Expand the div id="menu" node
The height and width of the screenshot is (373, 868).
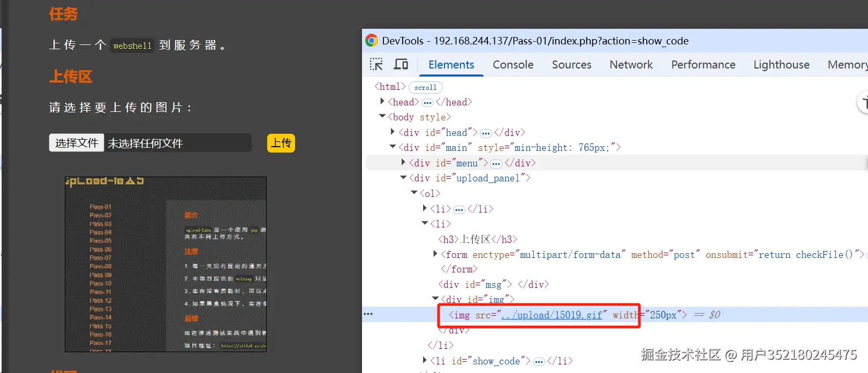[403, 162]
